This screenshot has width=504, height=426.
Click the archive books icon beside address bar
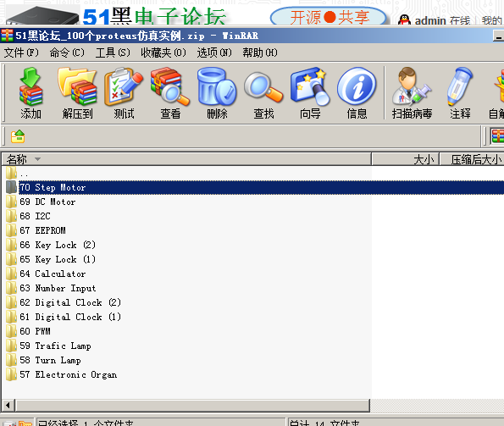tap(497, 136)
